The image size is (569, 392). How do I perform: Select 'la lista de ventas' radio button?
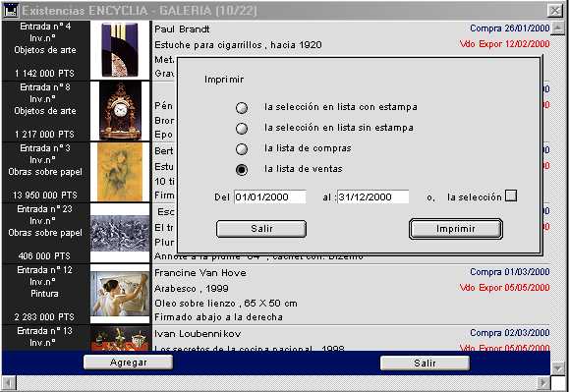pyautogui.click(x=242, y=170)
